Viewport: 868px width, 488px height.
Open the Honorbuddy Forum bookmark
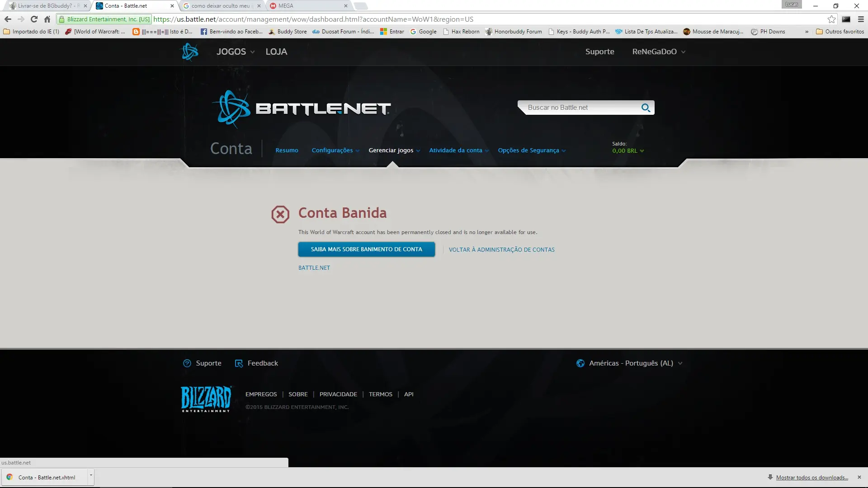pos(514,32)
